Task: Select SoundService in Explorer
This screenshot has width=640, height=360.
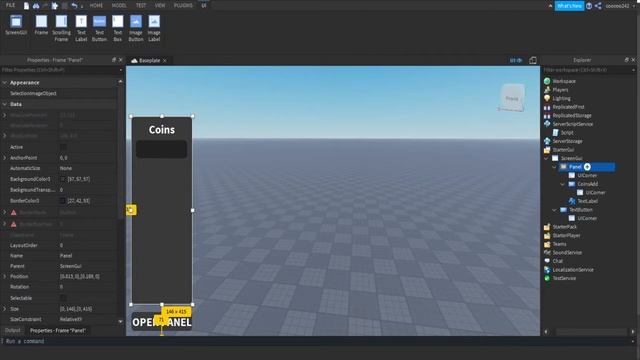Action: pyautogui.click(x=567, y=253)
